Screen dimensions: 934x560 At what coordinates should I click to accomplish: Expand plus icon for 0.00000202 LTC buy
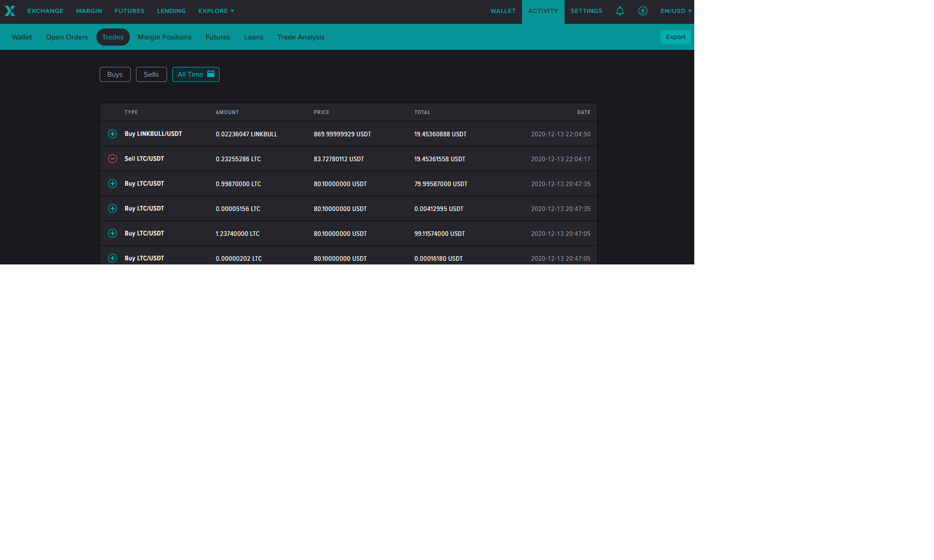113,258
